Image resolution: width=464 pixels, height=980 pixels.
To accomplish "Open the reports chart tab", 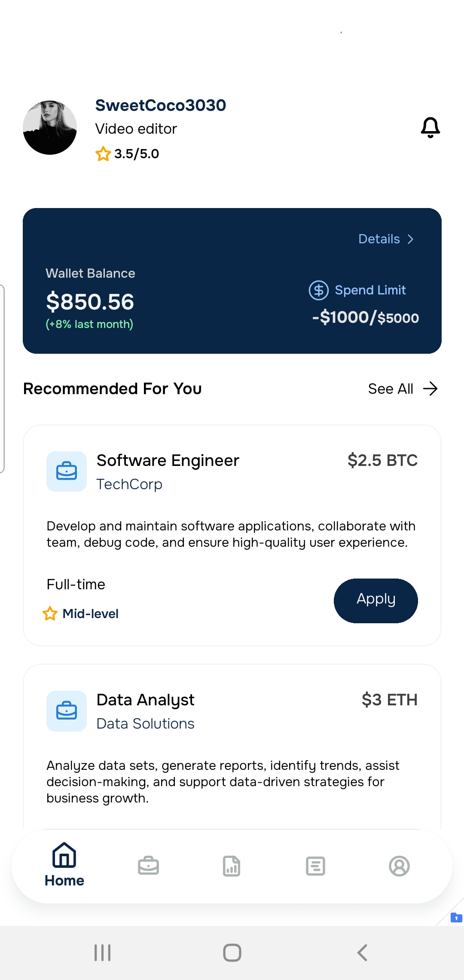I will [232, 866].
